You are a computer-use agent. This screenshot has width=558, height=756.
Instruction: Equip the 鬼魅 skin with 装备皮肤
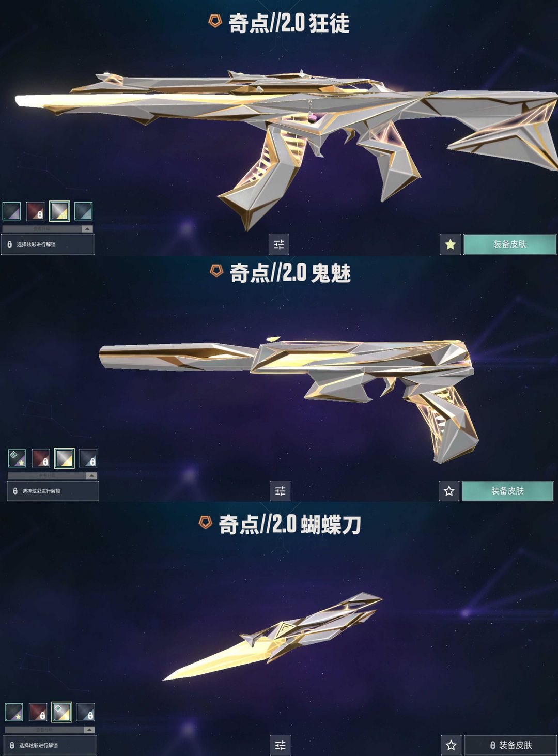(507, 491)
